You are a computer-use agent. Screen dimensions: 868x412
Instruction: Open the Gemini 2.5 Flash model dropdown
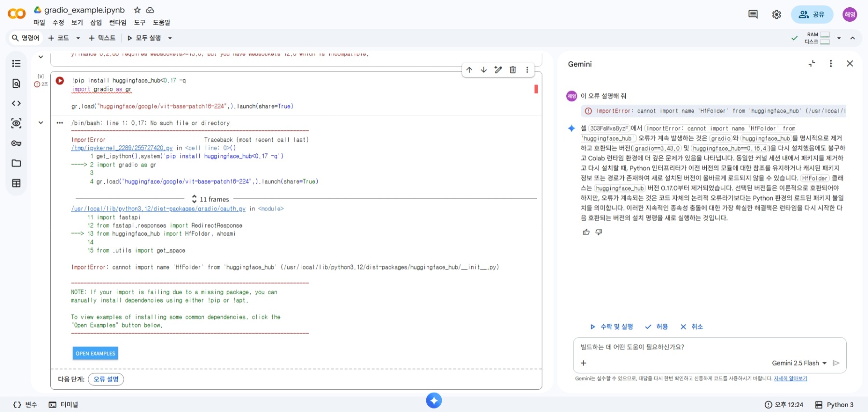[x=799, y=363]
